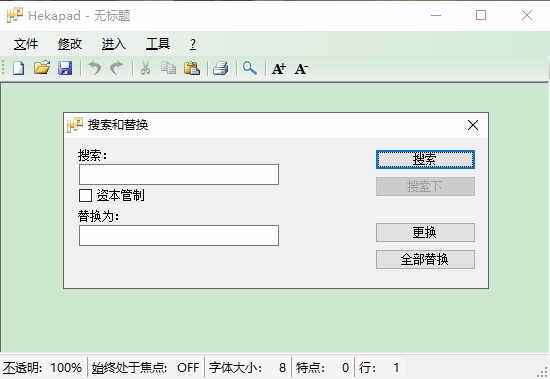Click the Print icon

(221, 68)
